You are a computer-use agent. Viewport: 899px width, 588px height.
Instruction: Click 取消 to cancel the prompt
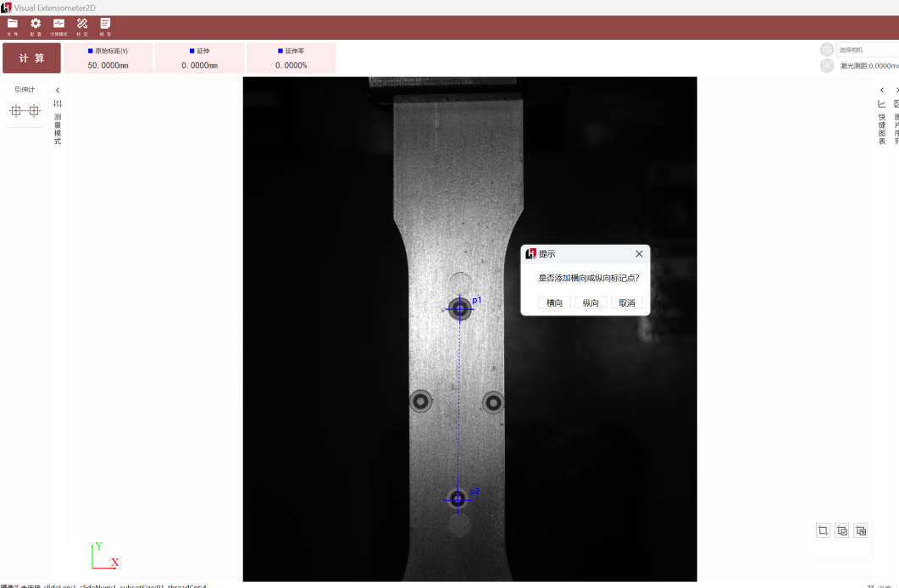tap(626, 303)
